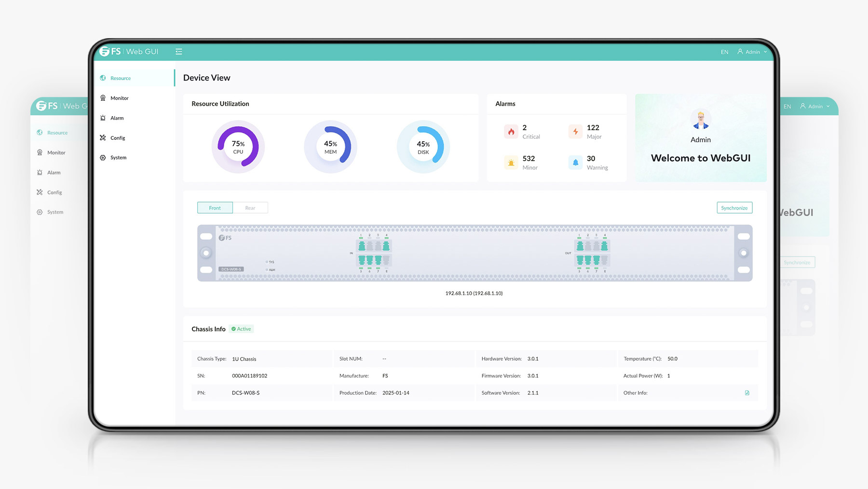The image size is (868, 489).
Task: Click the FS Web GUI logo
Action: (129, 51)
